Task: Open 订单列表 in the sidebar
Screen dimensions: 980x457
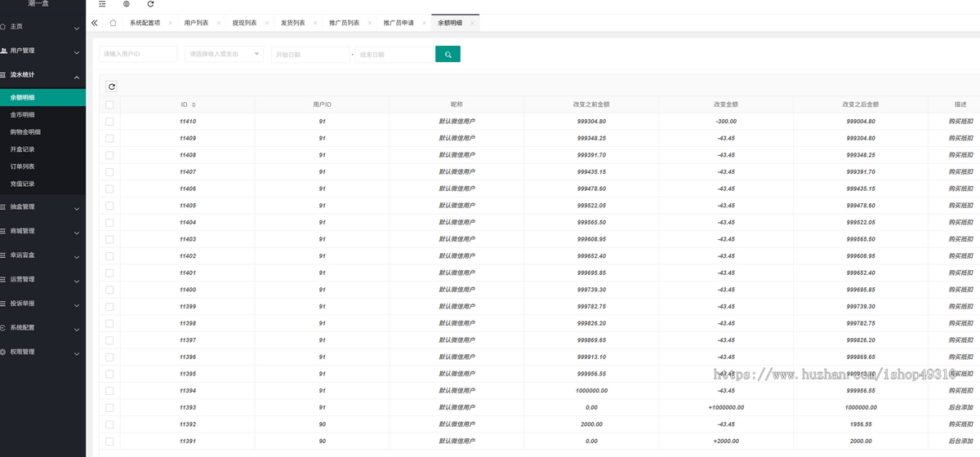Action: (42, 166)
